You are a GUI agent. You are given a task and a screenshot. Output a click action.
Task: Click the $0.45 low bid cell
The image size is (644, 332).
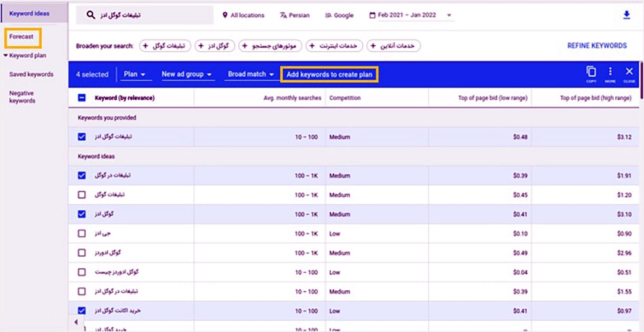[520, 195]
